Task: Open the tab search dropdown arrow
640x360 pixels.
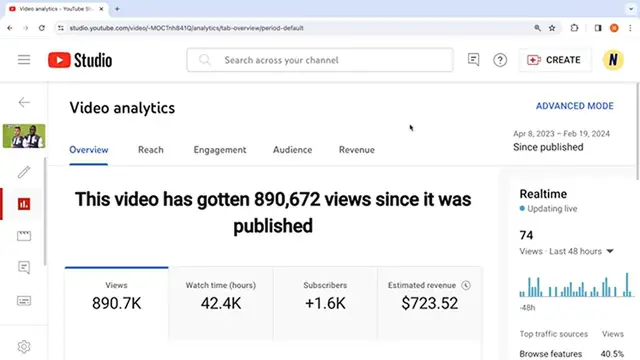Action: (x=631, y=9)
